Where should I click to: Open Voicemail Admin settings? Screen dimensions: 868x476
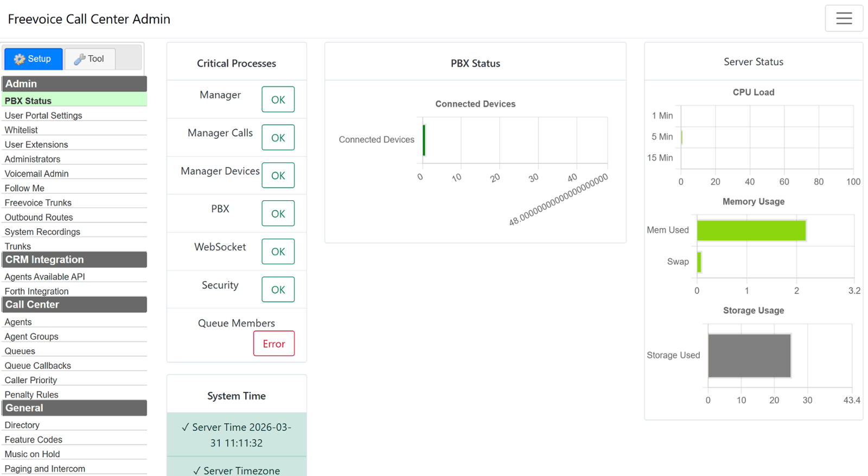[36, 174]
